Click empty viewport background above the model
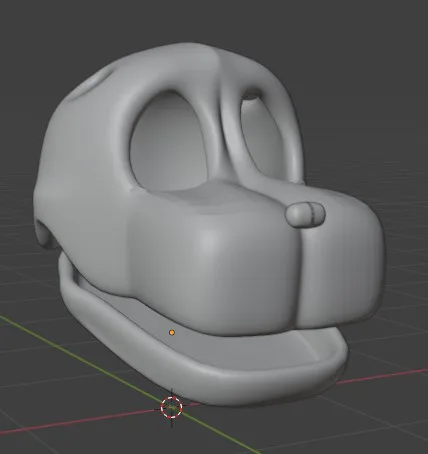Viewport: 428px width, 454px height. tap(213, 20)
